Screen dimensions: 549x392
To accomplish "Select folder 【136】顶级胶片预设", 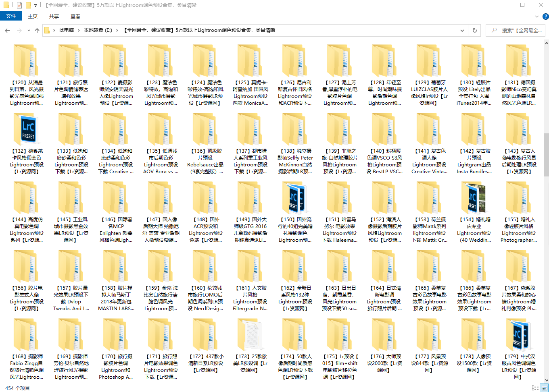I will [x=206, y=143].
